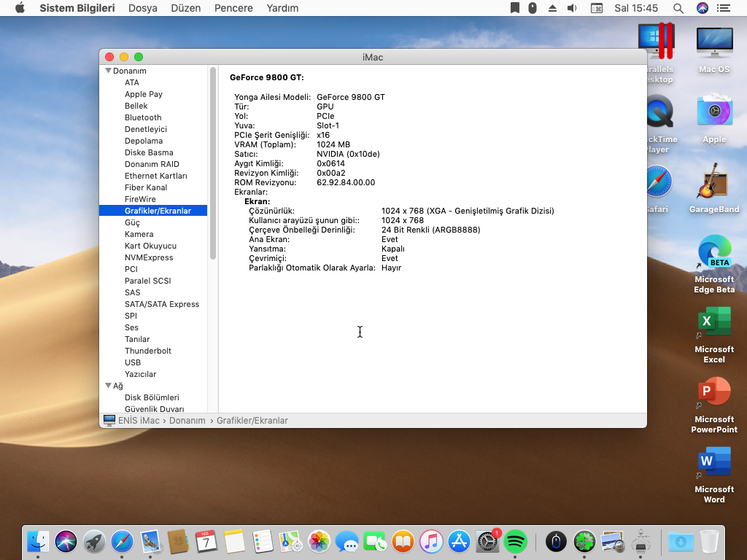Select Bluetooth in the sidebar
Image resolution: width=747 pixels, height=560 pixels.
143,117
